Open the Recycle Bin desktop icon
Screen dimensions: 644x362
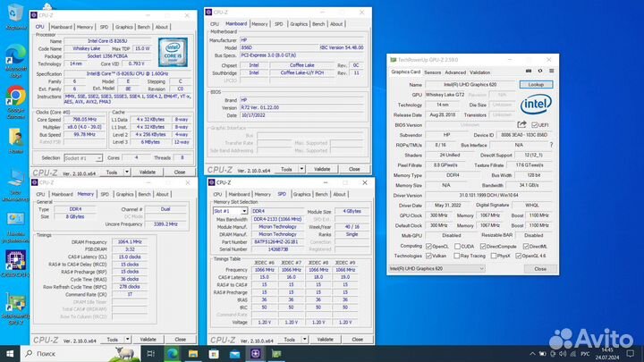15,16
